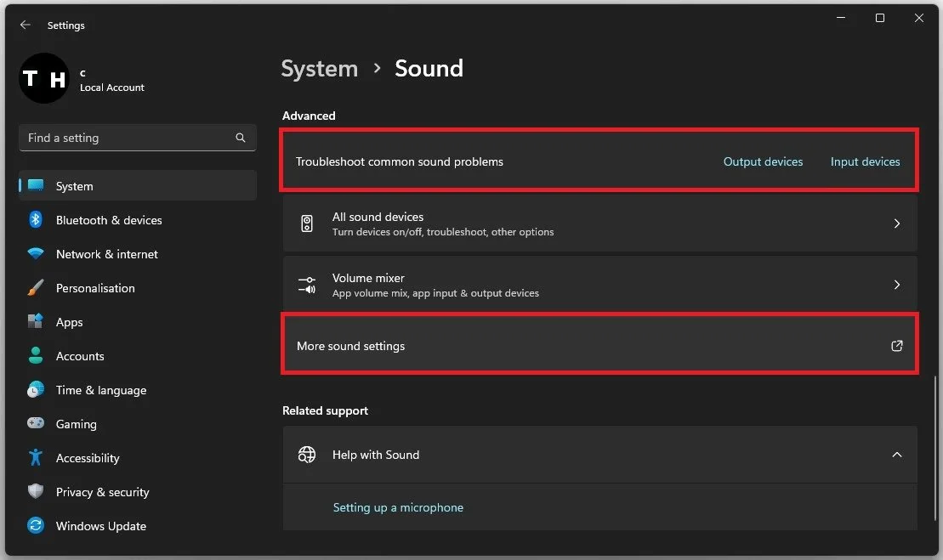Select Accounts in the sidebar
This screenshot has height=560, width=943.
click(x=80, y=356)
